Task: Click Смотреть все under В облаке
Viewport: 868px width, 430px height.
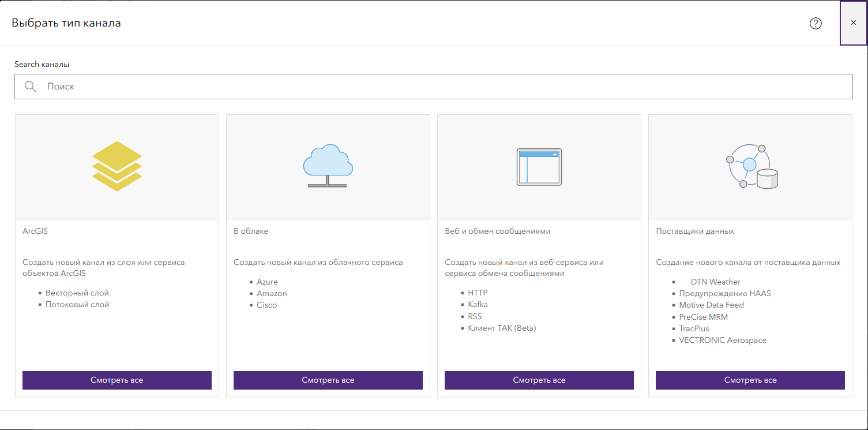Action: pyautogui.click(x=328, y=380)
